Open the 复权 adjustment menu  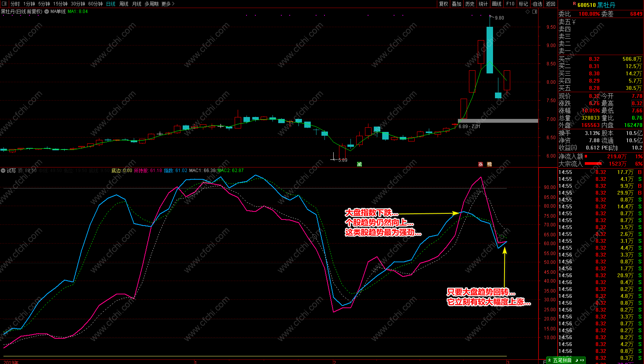[x=443, y=4]
